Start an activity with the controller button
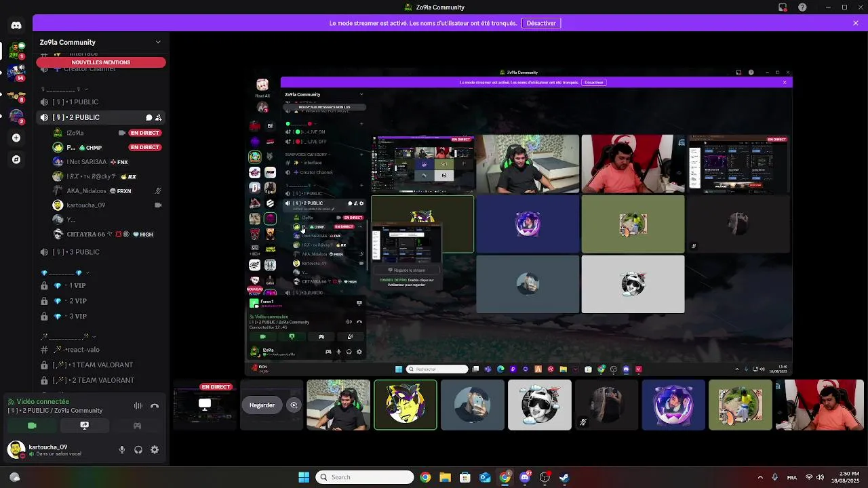Screen dimensions: 868x488 tap(137, 426)
